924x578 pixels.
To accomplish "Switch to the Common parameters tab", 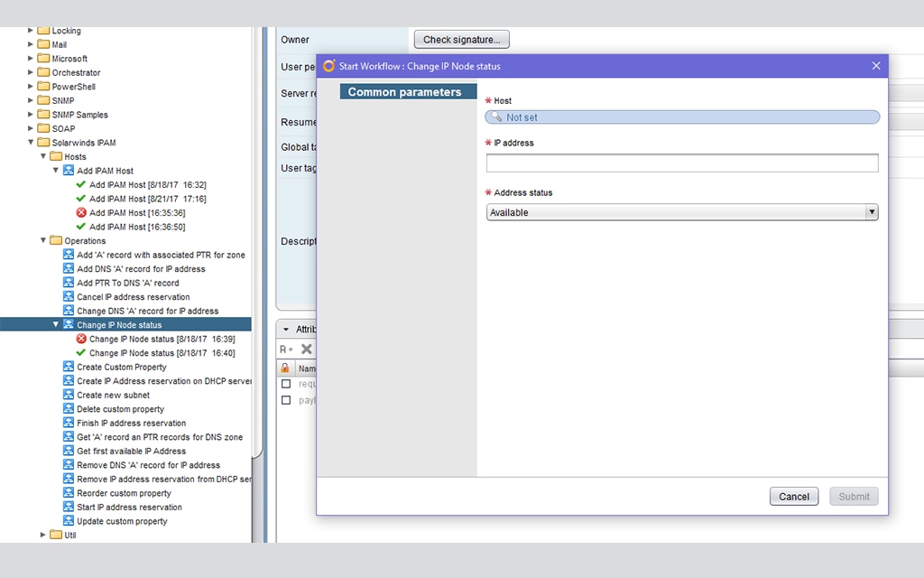I will point(408,91).
